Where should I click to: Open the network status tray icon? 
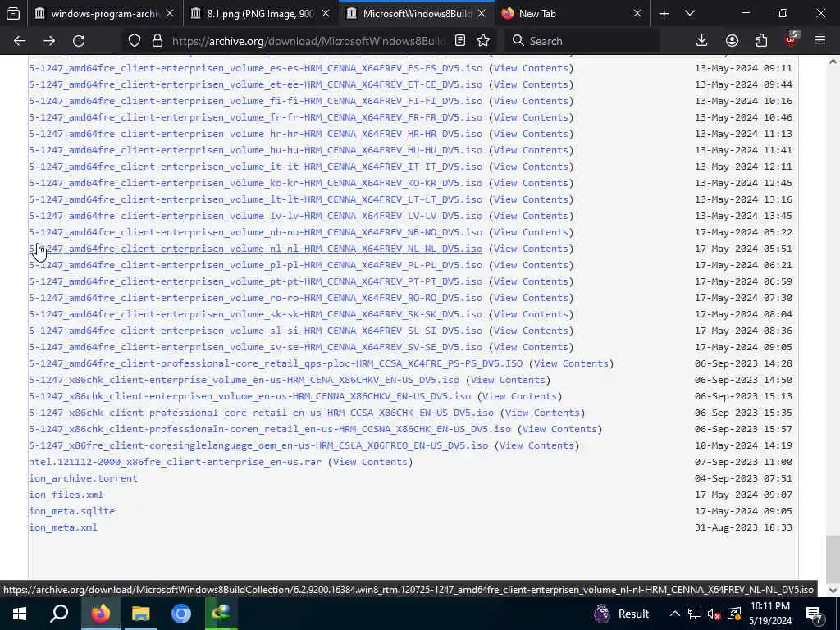(695, 614)
